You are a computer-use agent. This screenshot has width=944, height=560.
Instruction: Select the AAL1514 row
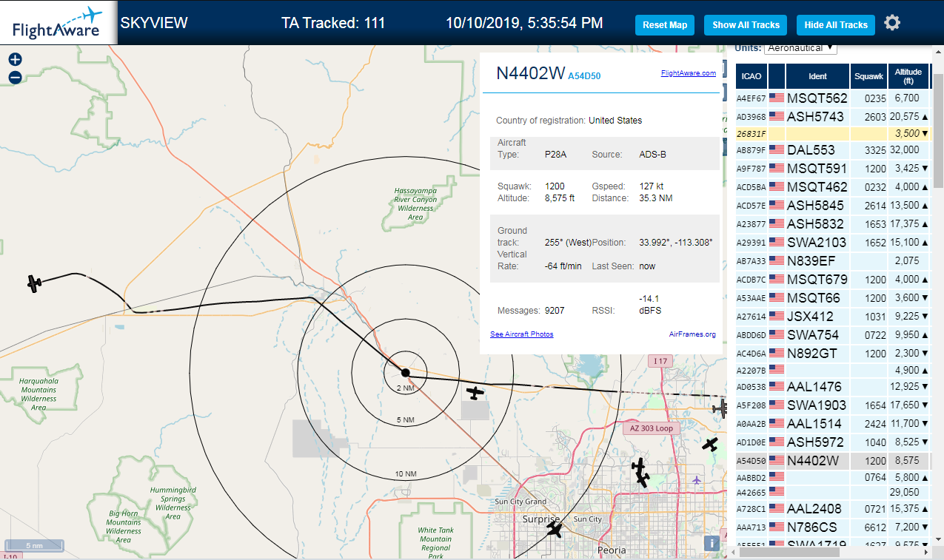[833, 423]
